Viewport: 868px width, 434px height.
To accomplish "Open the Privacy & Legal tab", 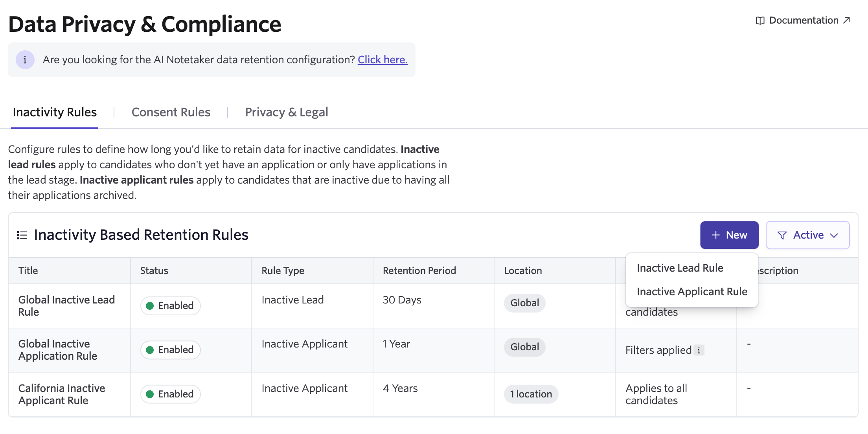I will 286,112.
